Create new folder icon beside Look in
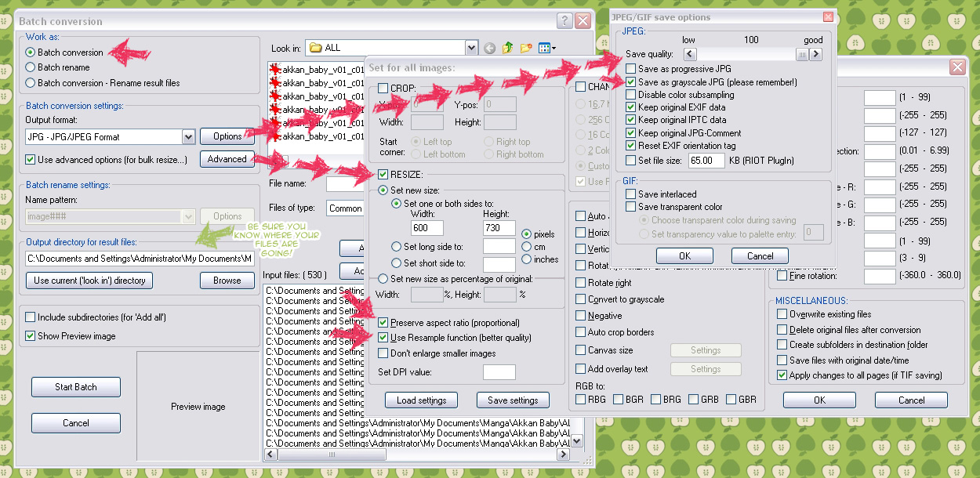980x478 pixels. click(x=526, y=48)
